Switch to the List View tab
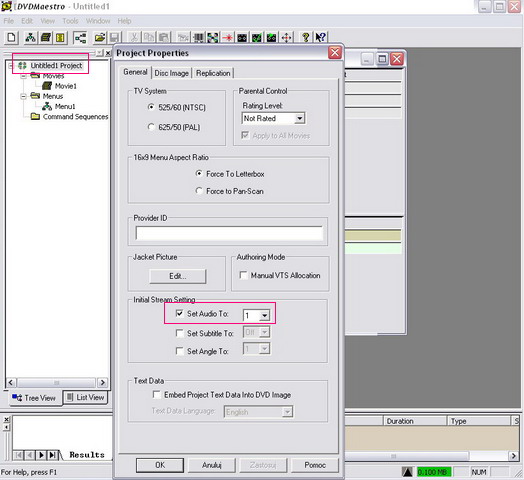524x480 pixels. click(x=86, y=397)
